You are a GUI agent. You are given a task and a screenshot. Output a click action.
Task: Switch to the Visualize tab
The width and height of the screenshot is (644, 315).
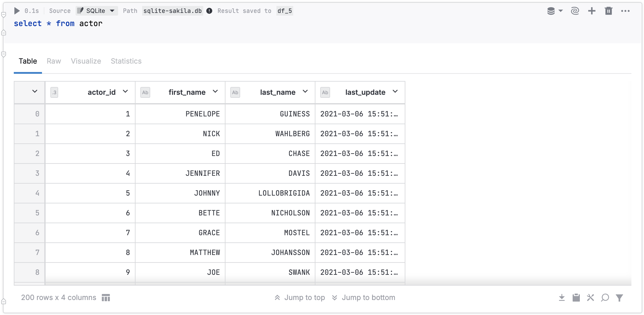point(86,61)
